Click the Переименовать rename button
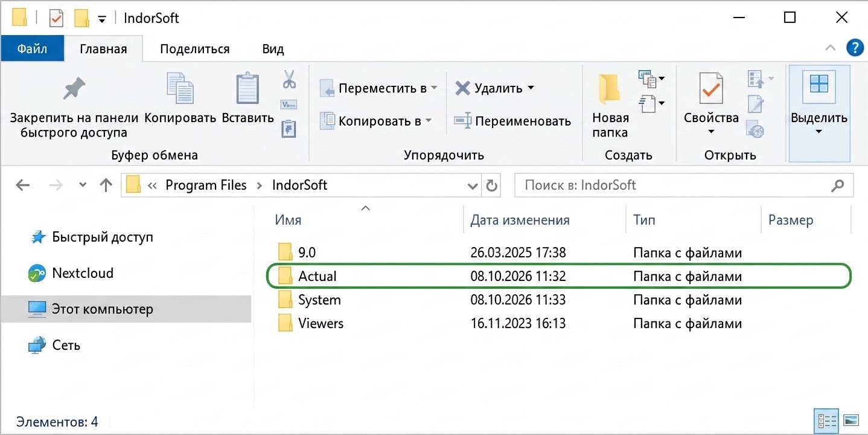The image size is (868, 435). point(512,121)
